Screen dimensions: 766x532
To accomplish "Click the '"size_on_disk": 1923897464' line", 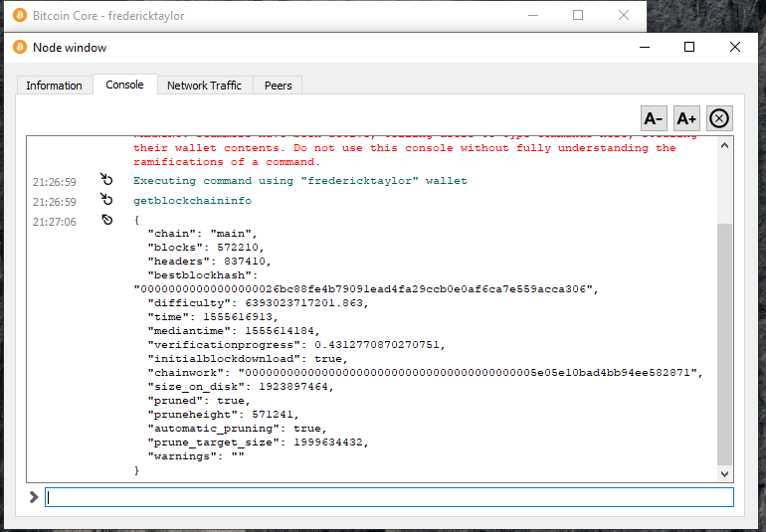I will point(241,387).
